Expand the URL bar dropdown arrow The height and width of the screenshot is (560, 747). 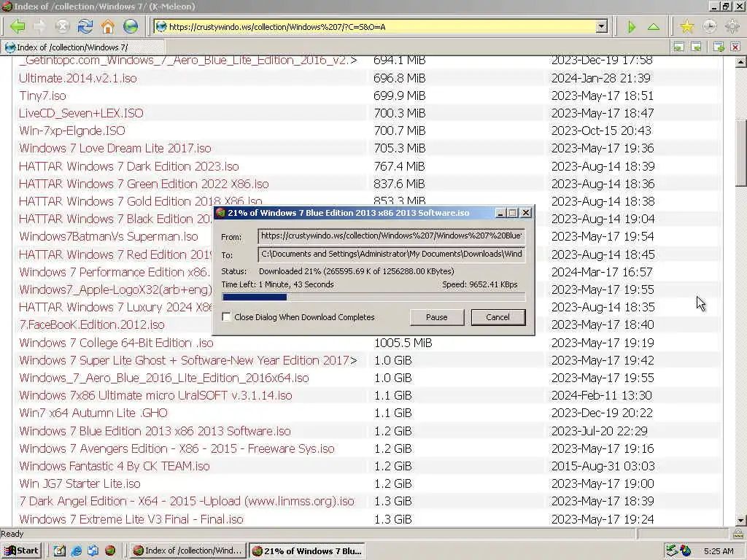pyautogui.click(x=602, y=27)
